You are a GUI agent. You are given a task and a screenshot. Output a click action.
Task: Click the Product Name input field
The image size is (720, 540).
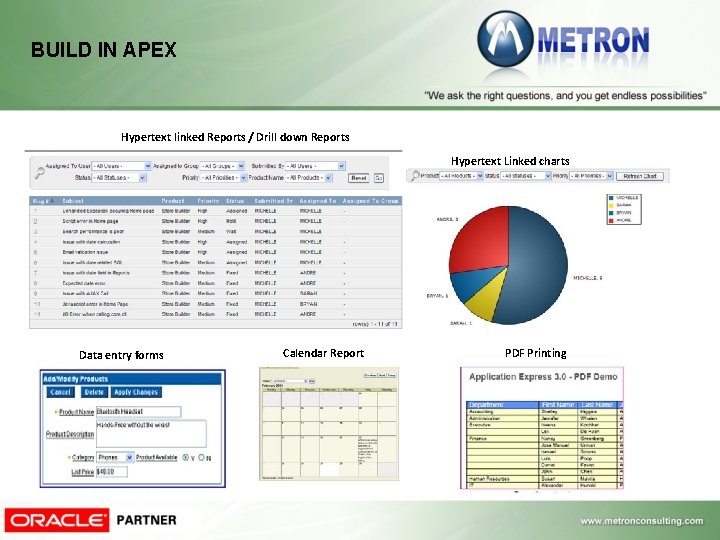[x=138, y=412]
